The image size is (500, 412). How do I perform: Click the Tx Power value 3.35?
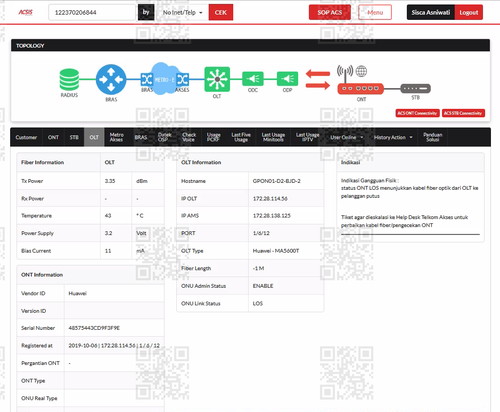110,181
